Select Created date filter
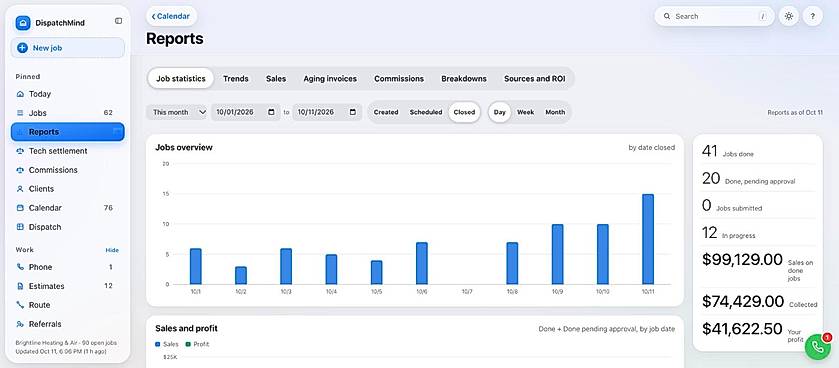The height and width of the screenshot is (368, 839). click(x=386, y=112)
